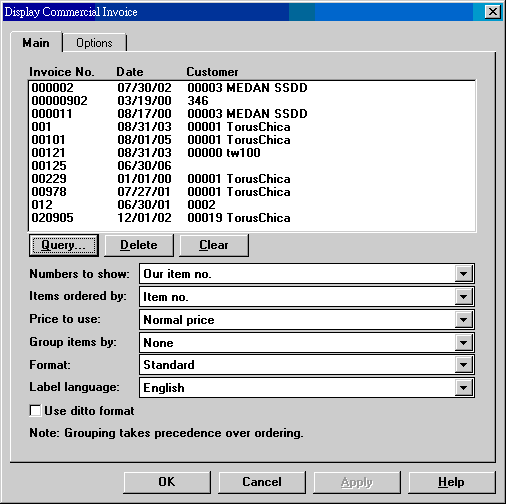This screenshot has height=504, width=506.
Task: Click the Query... button
Action: (x=64, y=245)
